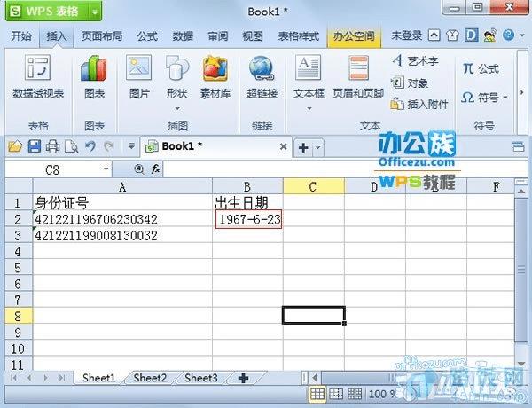Screen dimensions: 532x408
Task: Insert a pivot table (数据透视表)
Action: (x=38, y=77)
